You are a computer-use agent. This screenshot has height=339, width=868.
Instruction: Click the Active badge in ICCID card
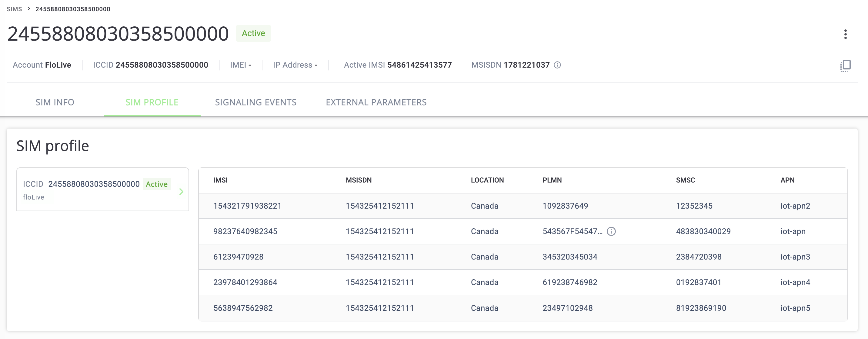pyautogui.click(x=157, y=184)
